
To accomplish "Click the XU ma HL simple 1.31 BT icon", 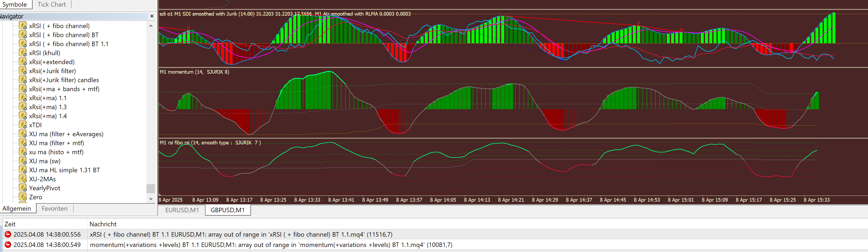I will (x=23, y=170).
